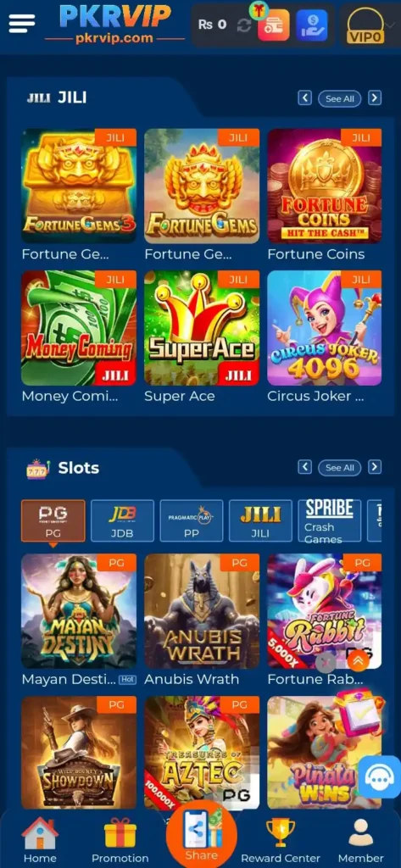Open the orange deposit wallet icon
This screenshot has width=401, height=868.
(x=273, y=25)
